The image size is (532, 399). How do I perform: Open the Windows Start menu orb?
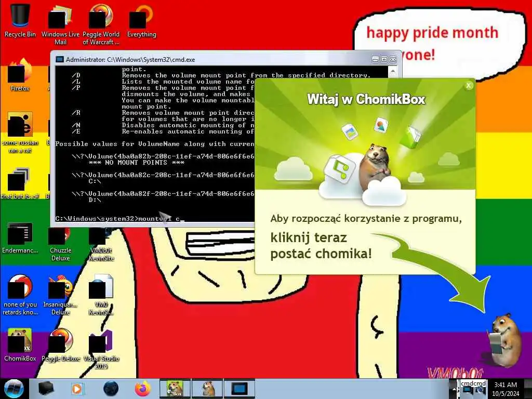click(x=14, y=389)
